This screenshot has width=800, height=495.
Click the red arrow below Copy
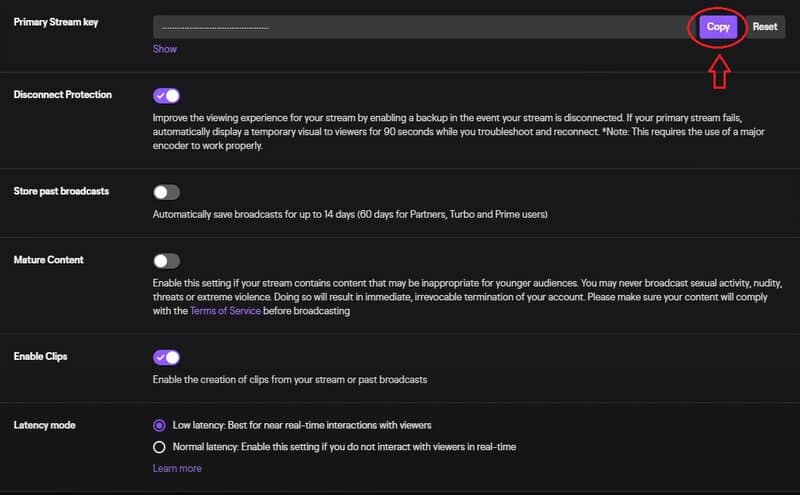719,71
